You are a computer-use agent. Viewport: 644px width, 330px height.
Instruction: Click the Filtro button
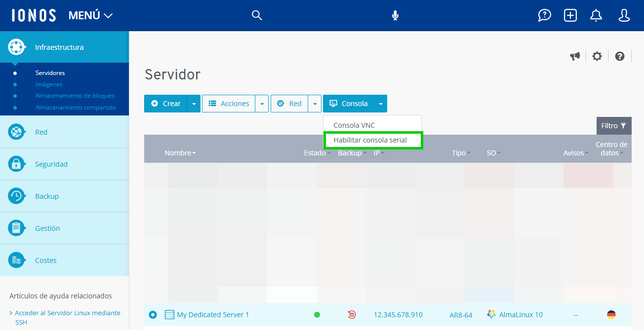613,126
